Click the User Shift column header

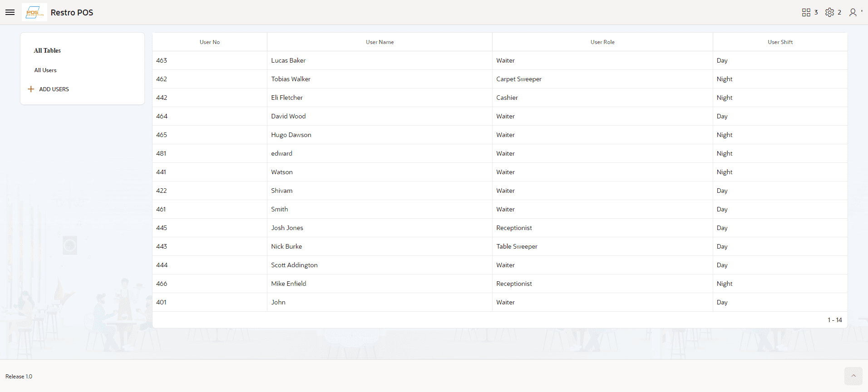tap(779, 42)
